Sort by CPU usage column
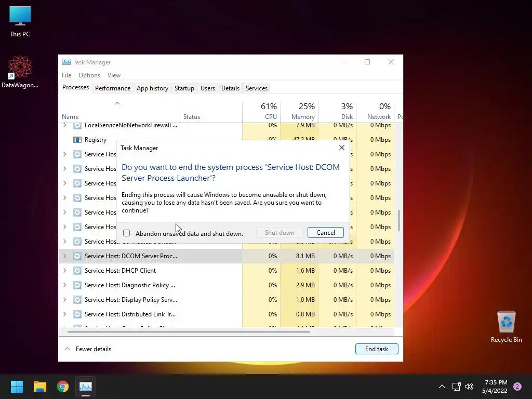Image resolution: width=532 pixels, height=399 pixels. coord(262,112)
